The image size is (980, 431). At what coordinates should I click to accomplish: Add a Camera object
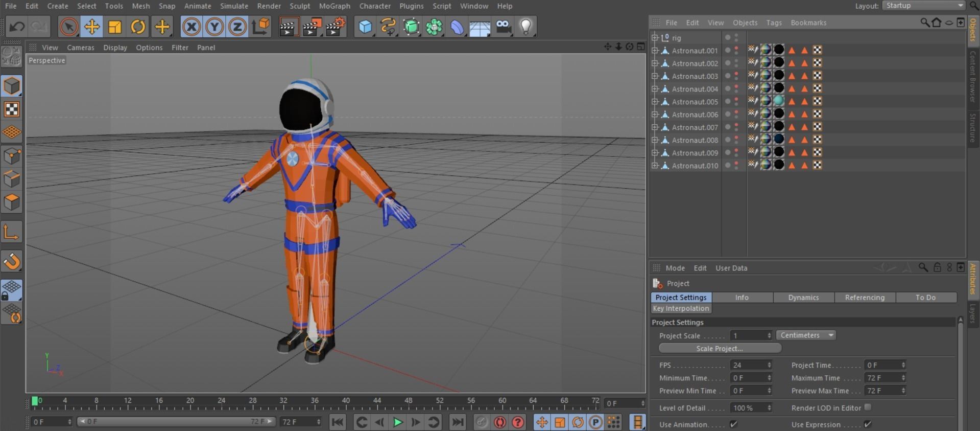pyautogui.click(x=503, y=27)
